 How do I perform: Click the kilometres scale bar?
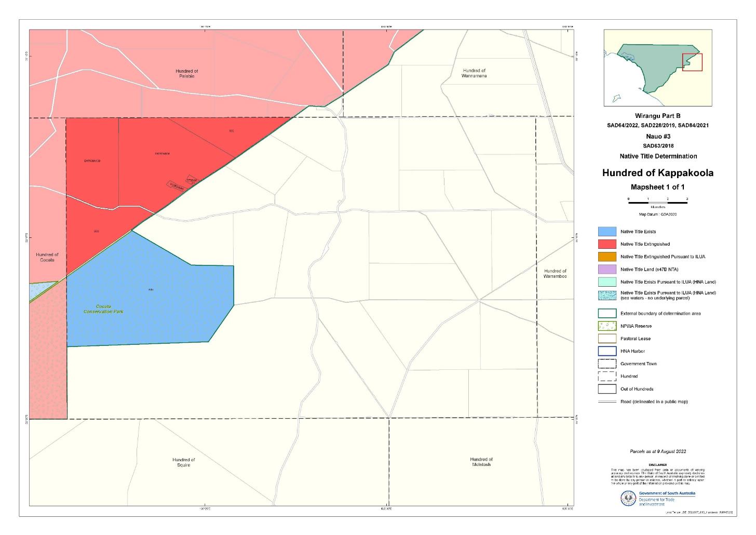(657, 203)
